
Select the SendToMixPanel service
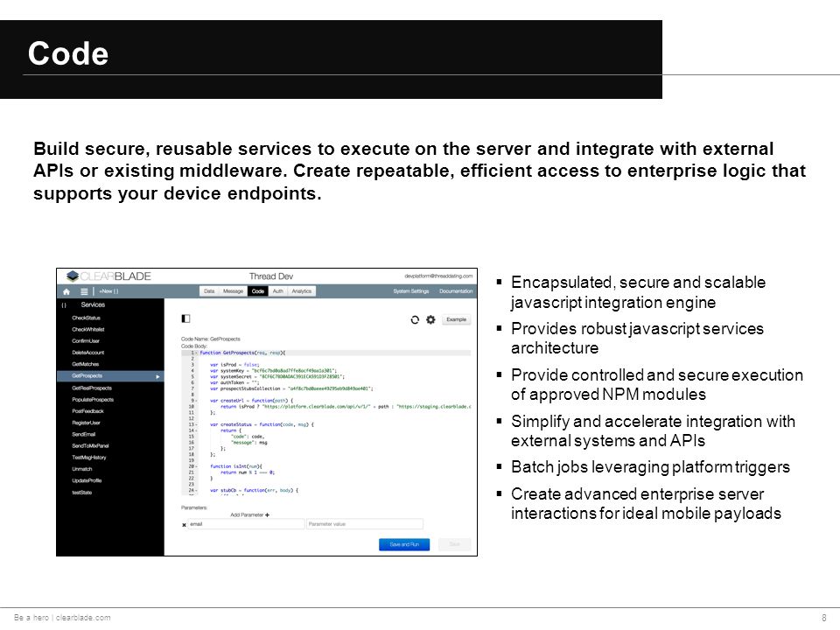(90, 446)
